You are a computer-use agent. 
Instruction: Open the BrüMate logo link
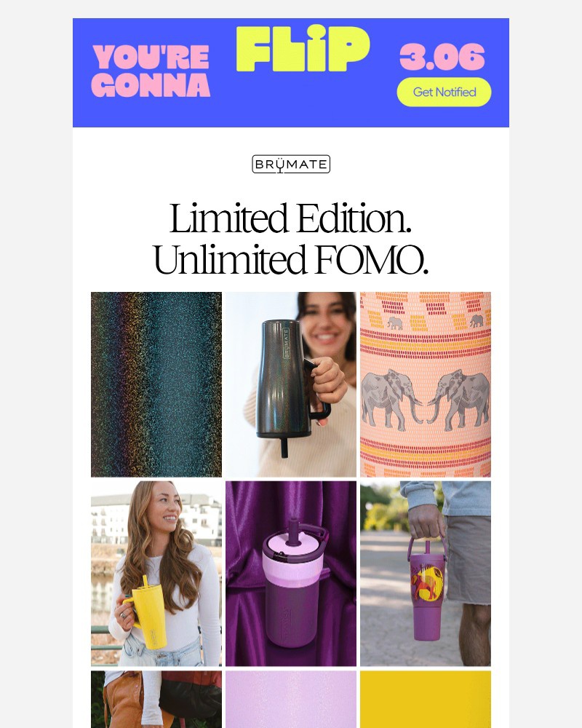point(291,165)
